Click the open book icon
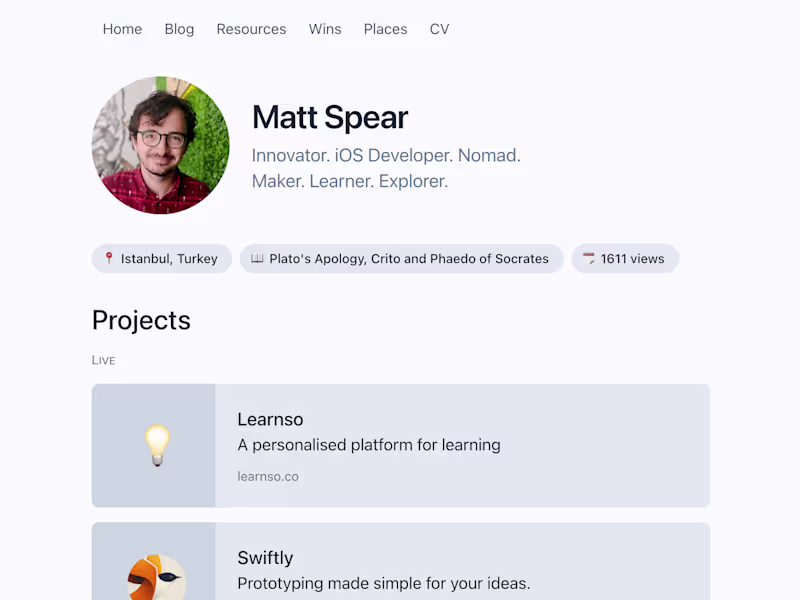 pyautogui.click(x=257, y=258)
